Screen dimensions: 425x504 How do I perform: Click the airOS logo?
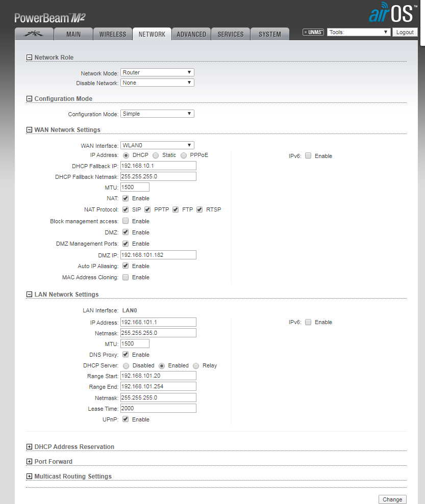393,13
